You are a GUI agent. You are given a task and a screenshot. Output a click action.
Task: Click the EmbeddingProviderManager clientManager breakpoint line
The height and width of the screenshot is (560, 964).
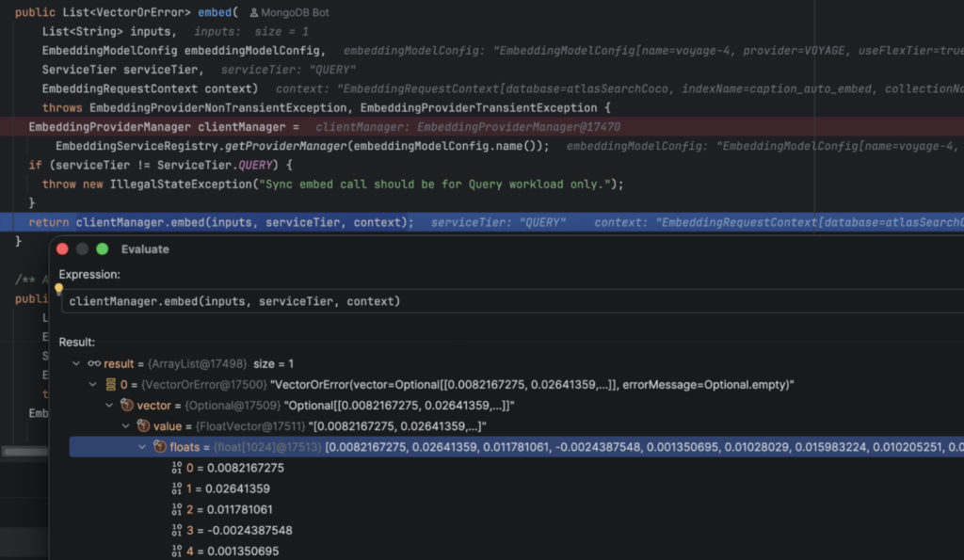[x=482, y=127]
